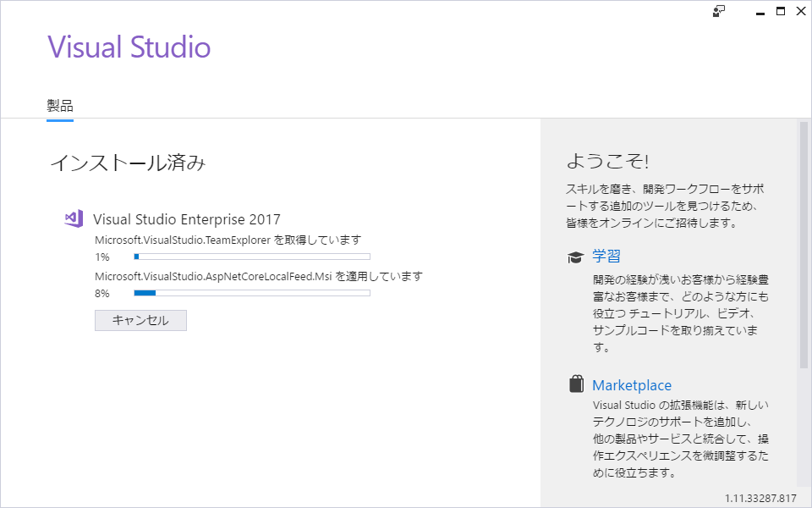Click the version number 1.11.33287.817
This screenshot has height=508, width=812.
point(760,498)
